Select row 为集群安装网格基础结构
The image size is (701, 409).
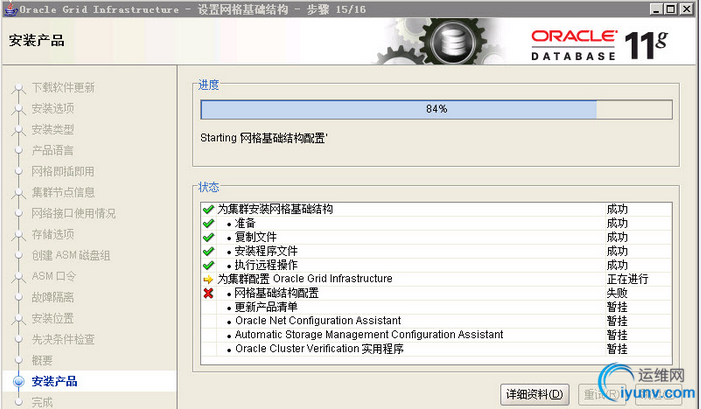click(436, 209)
